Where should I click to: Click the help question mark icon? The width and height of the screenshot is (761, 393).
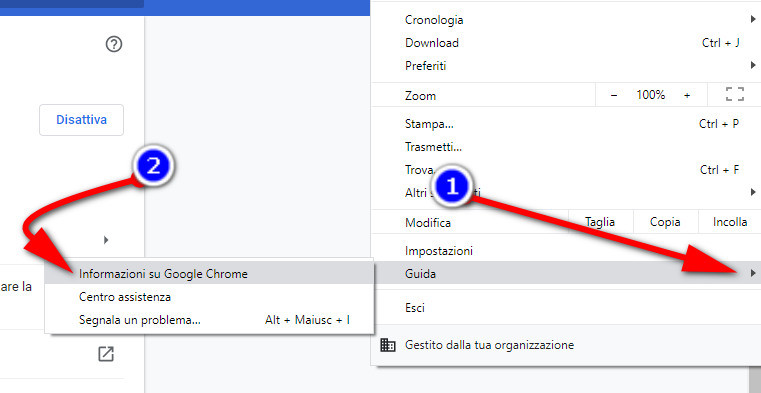pyautogui.click(x=114, y=45)
